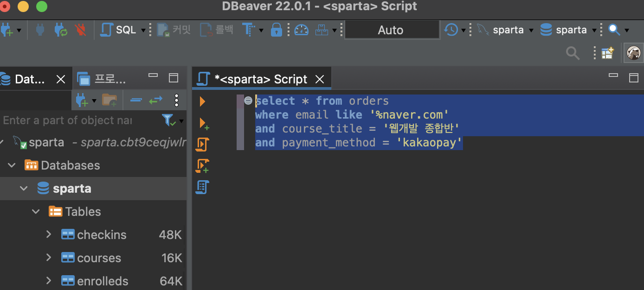Open the navigator three-dot view menu
The height and width of the screenshot is (290, 644).
pyautogui.click(x=176, y=100)
